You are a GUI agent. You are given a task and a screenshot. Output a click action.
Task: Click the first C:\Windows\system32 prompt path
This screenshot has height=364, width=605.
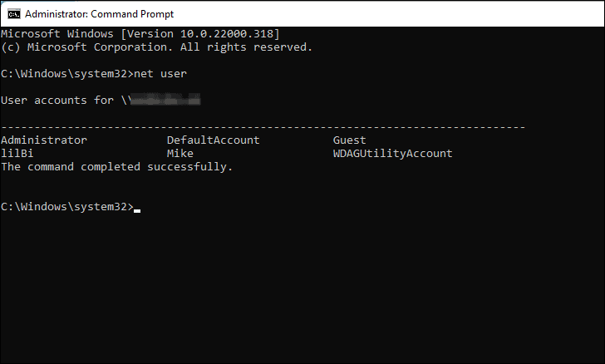point(63,73)
